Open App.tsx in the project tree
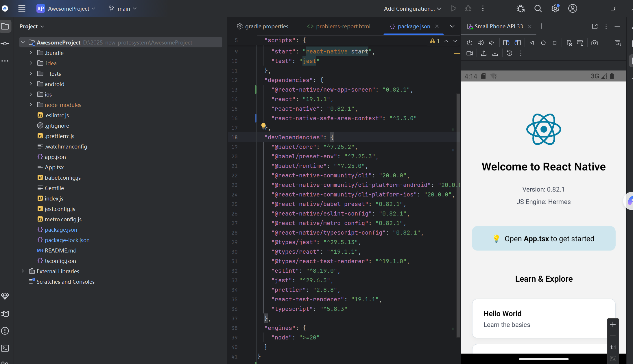The width and height of the screenshot is (633, 364). coord(54,167)
